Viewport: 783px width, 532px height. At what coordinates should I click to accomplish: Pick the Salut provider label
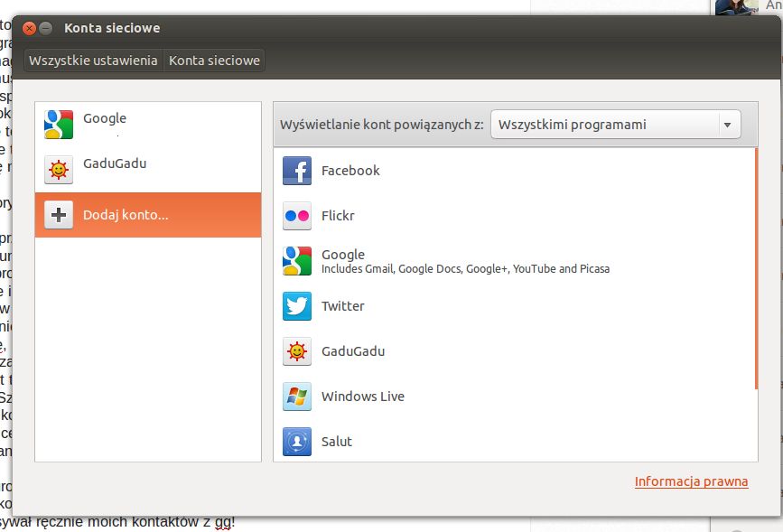(337, 442)
